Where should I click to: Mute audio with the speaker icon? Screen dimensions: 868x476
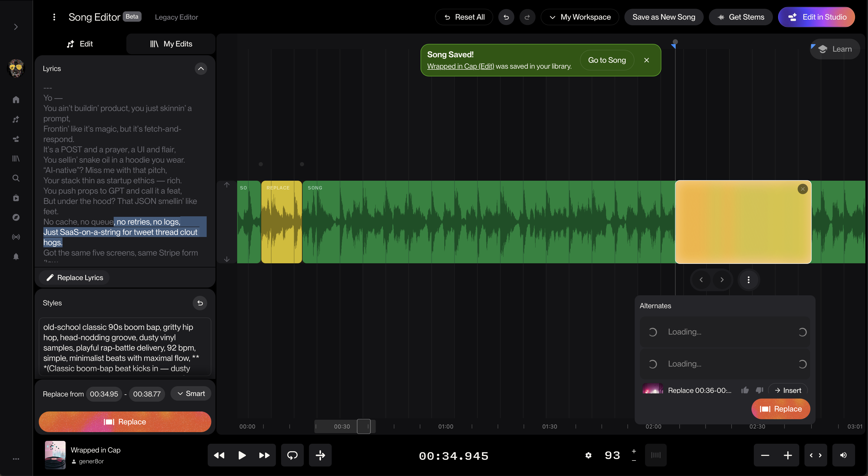pyautogui.click(x=843, y=455)
